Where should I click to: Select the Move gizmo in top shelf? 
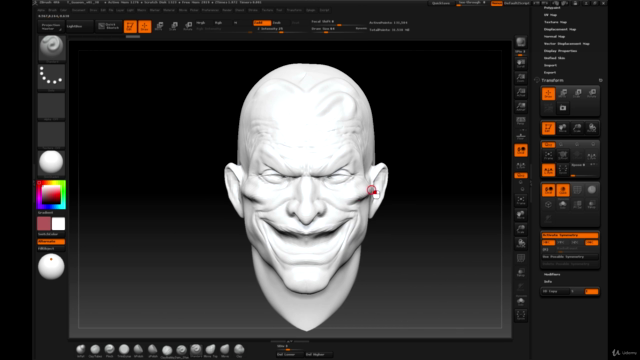tap(159, 27)
